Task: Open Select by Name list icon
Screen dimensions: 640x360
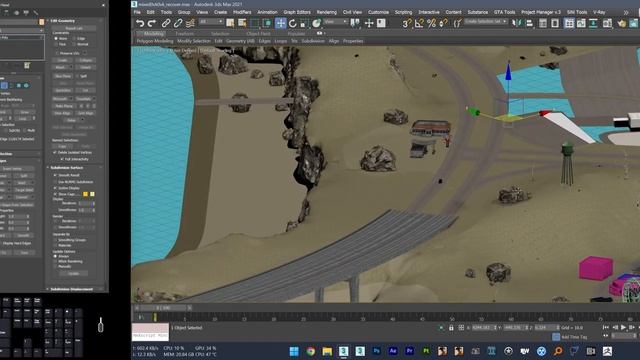Action: pyautogui.click(x=242, y=23)
